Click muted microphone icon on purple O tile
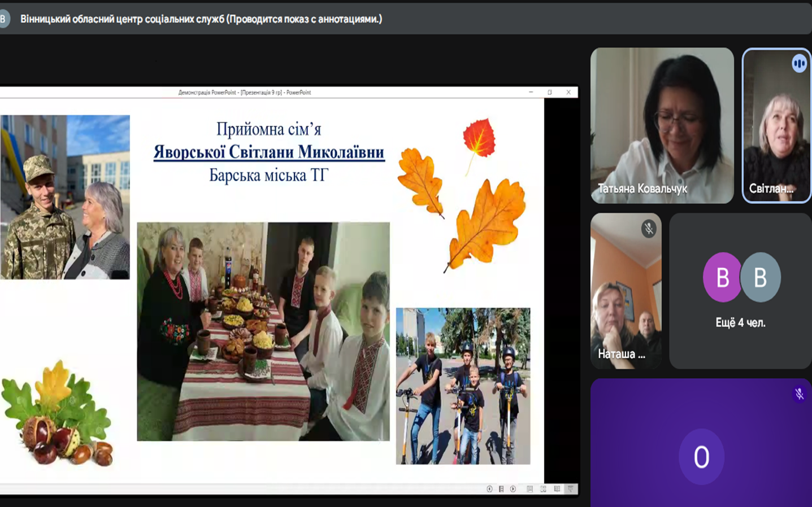This screenshot has width=812, height=507. click(x=799, y=394)
